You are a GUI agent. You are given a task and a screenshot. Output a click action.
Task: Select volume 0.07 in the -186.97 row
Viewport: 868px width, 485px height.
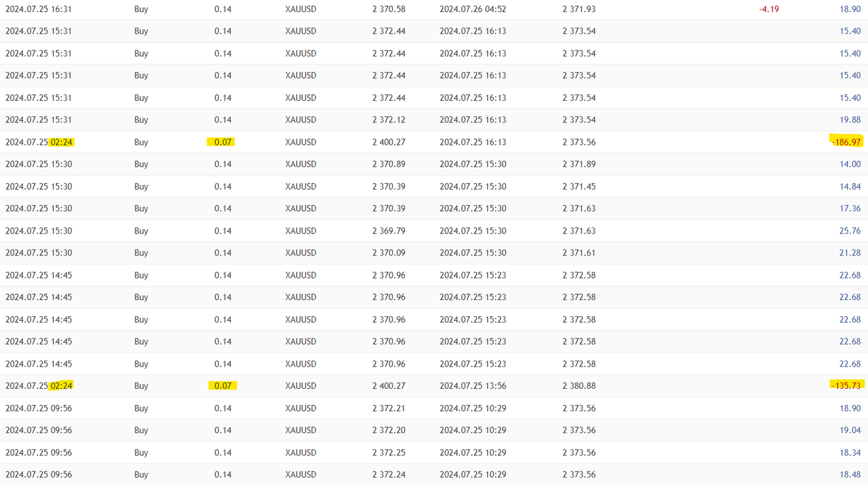point(223,142)
